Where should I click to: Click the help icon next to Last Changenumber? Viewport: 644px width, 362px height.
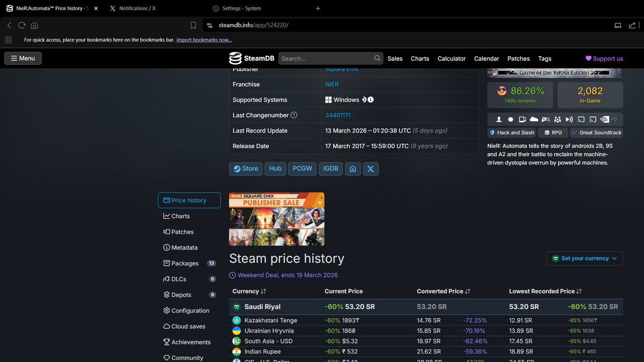[294, 115]
